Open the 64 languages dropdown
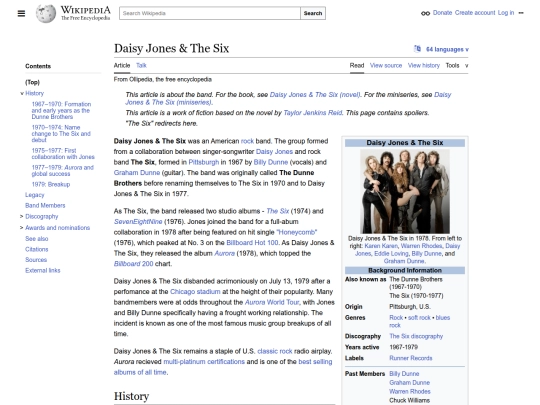 coord(447,49)
